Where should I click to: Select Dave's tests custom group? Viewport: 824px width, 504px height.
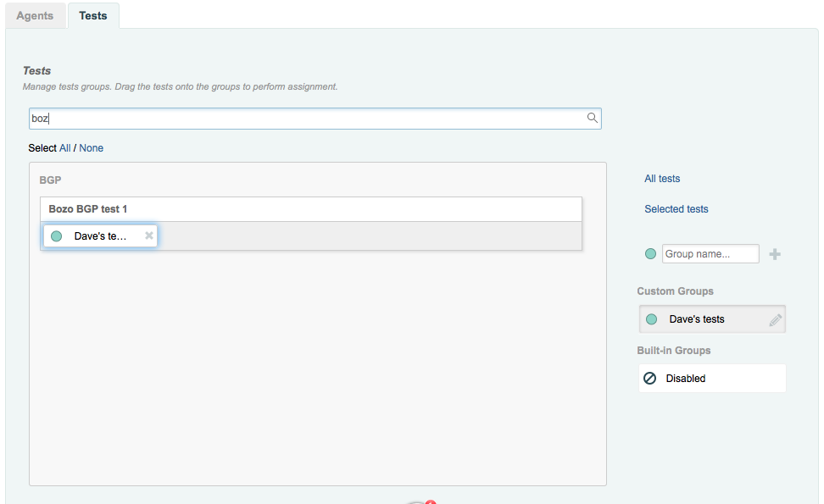coord(712,319)
